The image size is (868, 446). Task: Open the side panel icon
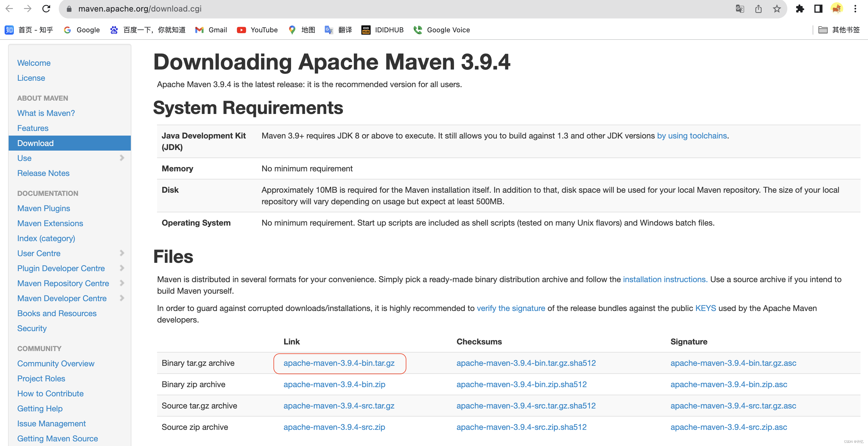tap(818, 9)
